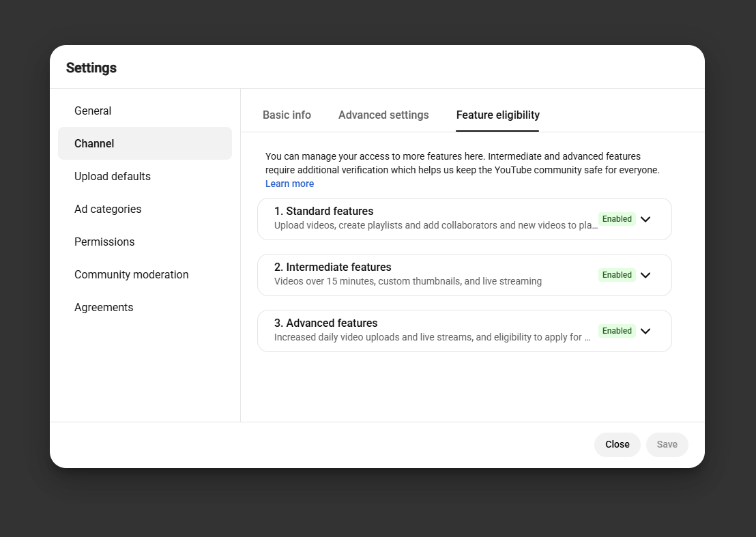
Task: Switch to the Basic info tab
Action: point(287,115)
